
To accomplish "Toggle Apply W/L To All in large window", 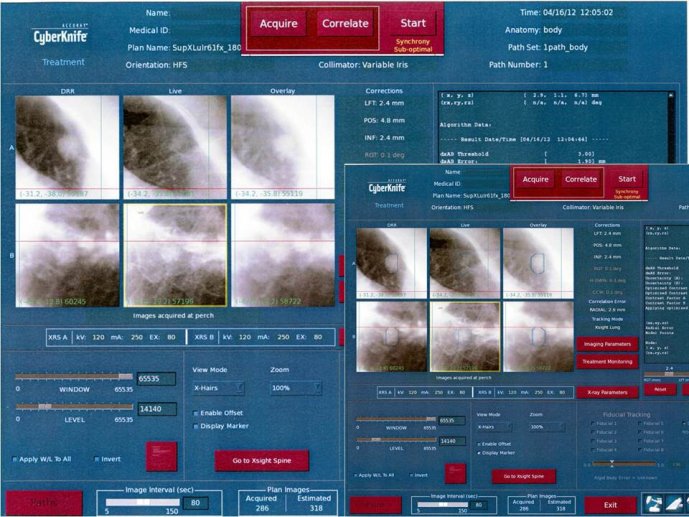I will coord(15,459).
